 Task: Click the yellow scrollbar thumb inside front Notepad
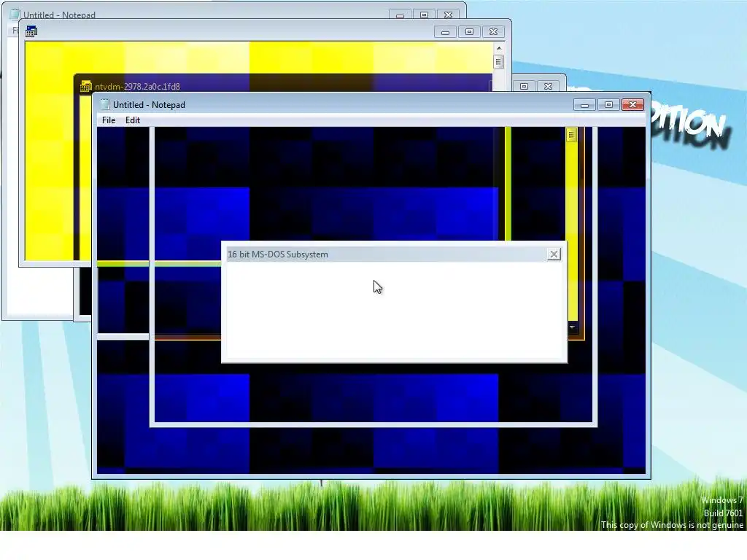tap(571, 135)
